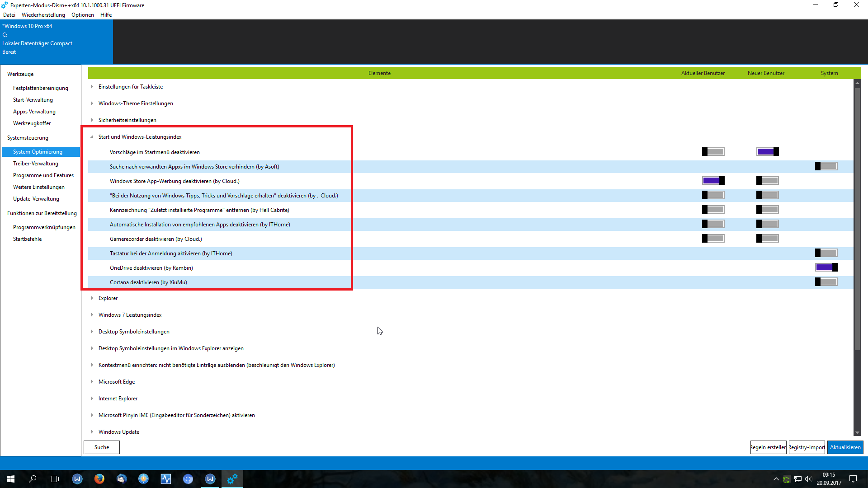The height and width of the screenshot is (488, 868).
Task: Open the taskbar search magnifier
Action: (x=33, y=479)
